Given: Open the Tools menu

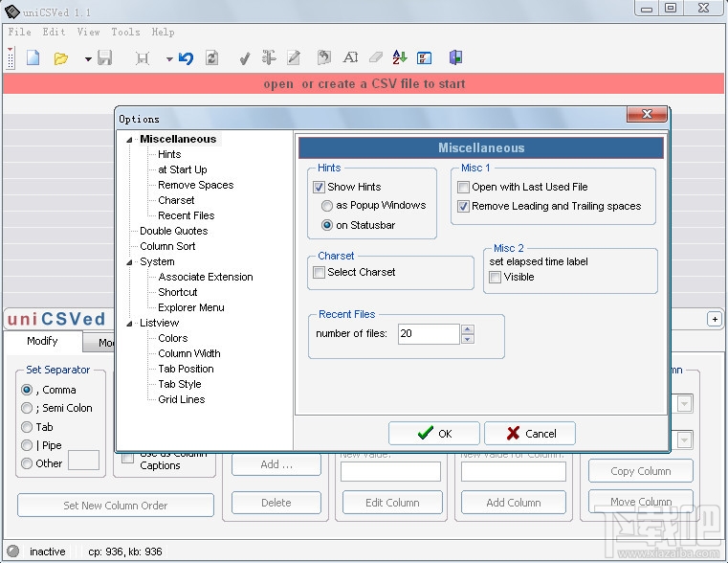Looking at the screenshot, I should click(125, 32).
